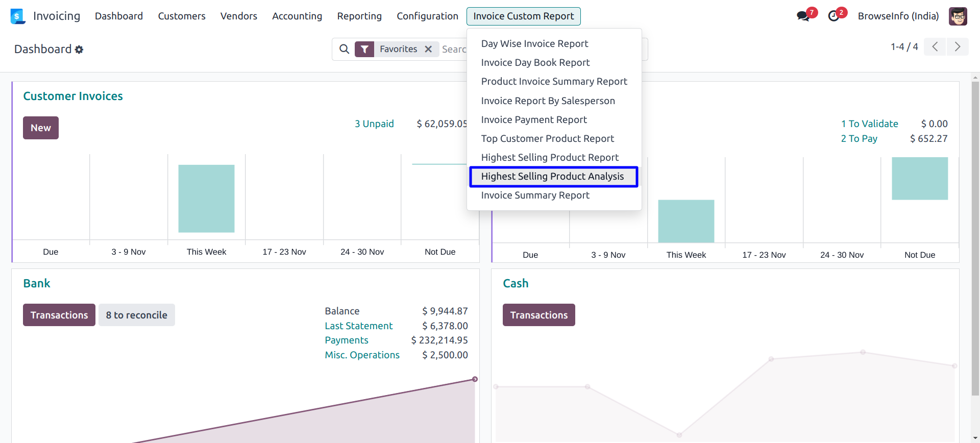Click the search magnifier icon

[345, 49]
